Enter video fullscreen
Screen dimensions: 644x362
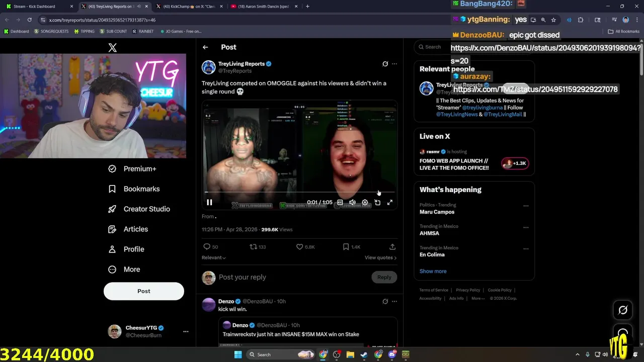(x=390, y=203)
